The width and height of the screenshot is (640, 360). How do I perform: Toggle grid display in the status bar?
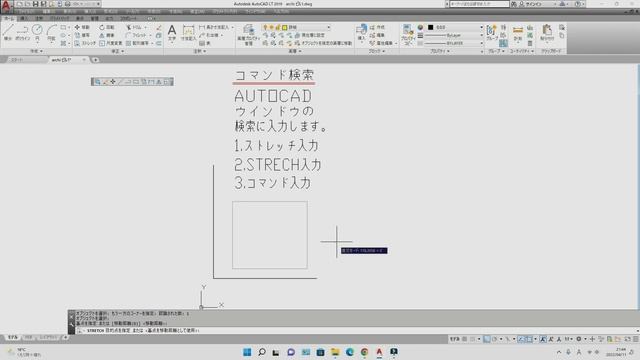464,339
